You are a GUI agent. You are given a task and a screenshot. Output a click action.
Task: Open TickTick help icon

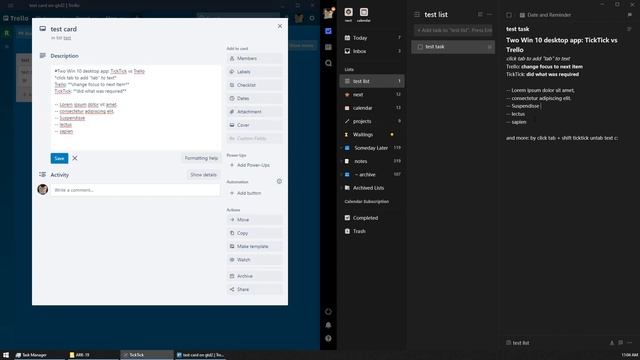click(329, 338)
